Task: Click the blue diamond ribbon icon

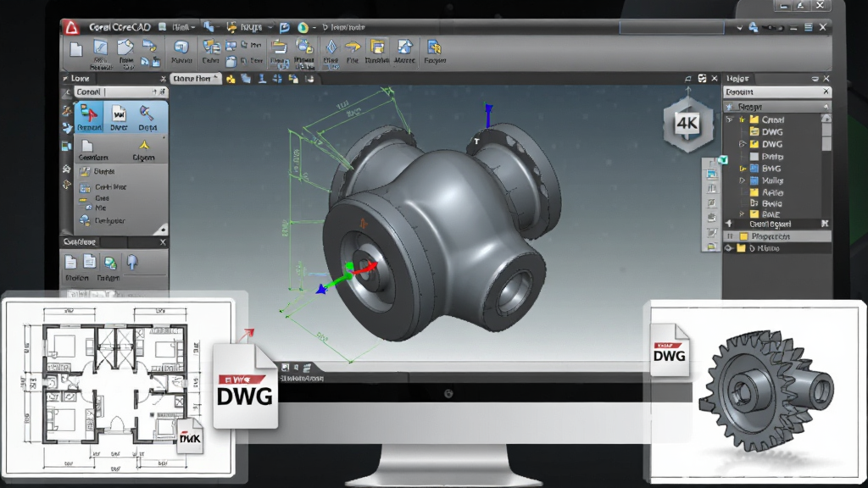Action: pyautogui.click(x=331, y=47)
